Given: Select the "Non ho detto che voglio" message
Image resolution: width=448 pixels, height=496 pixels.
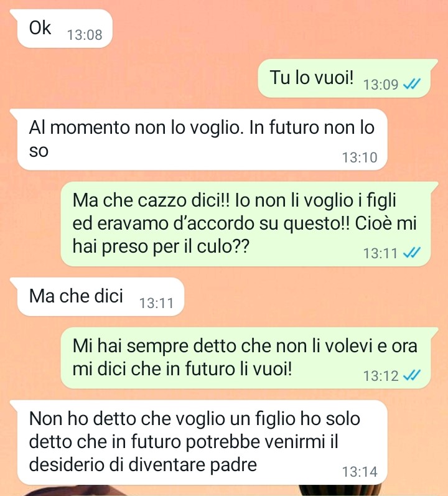Looking at the screenshot, I should click(202, 442).
